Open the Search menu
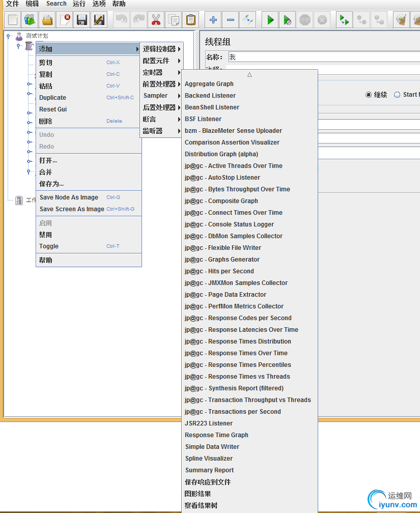The height and width of the screenshot is (513, 420). tap(57, 4)
